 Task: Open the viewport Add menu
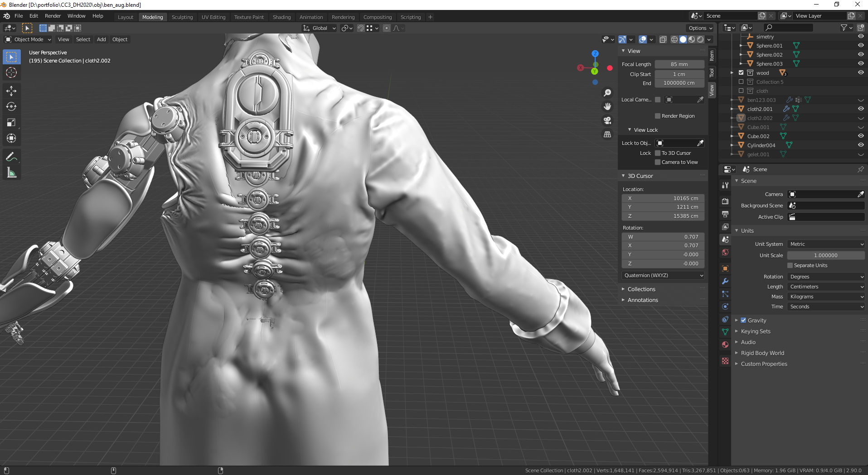tap(101, 39)
